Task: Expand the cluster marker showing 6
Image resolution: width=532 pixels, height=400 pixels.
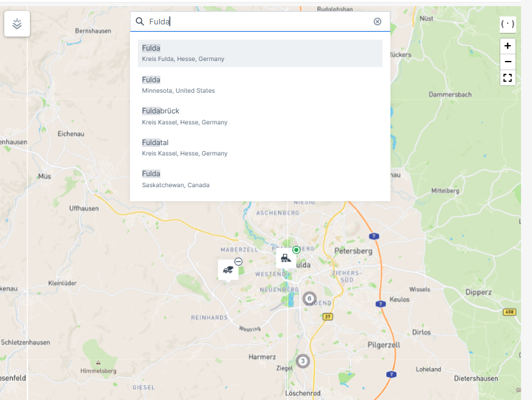Action: [x=309, y=298]
